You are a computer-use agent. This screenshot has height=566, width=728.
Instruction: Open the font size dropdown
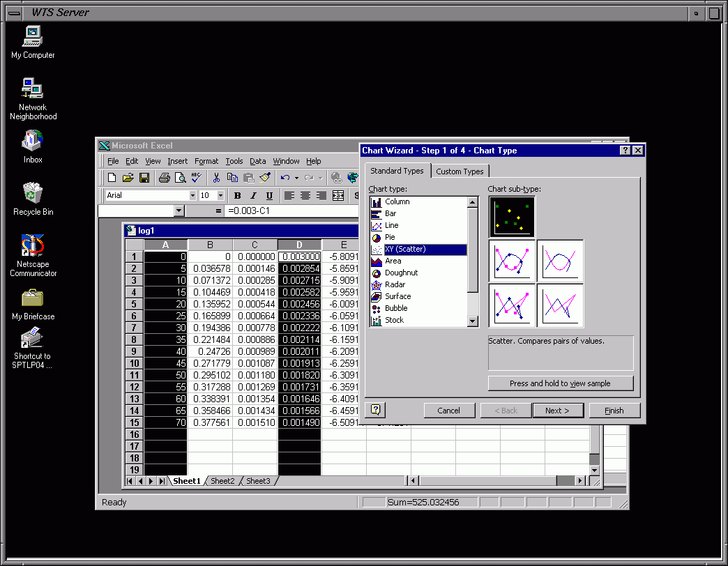(x=220, y=196)
